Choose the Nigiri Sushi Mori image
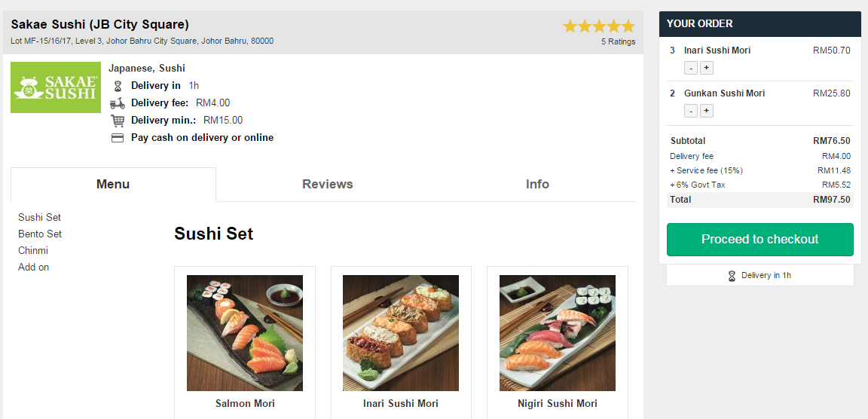This screenshot has width=868, height=419. point(558,333)
